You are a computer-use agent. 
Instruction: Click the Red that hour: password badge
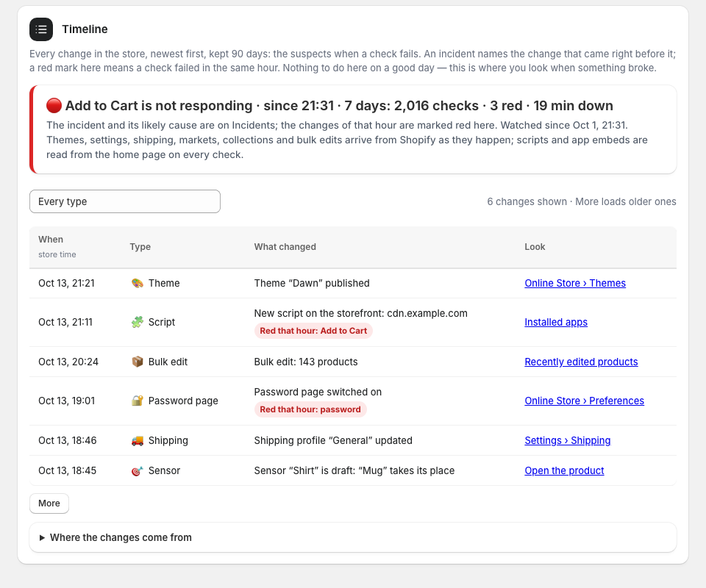[x=310, y=409]
